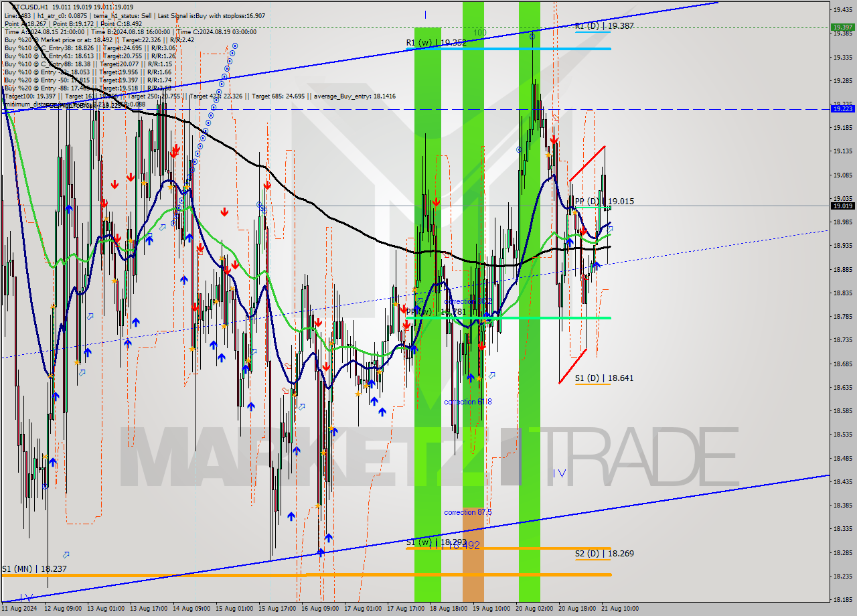Click the 18.785 price axis value
Image resolution: width=857 pixels, height=616 pixels.
coord(842,317)
